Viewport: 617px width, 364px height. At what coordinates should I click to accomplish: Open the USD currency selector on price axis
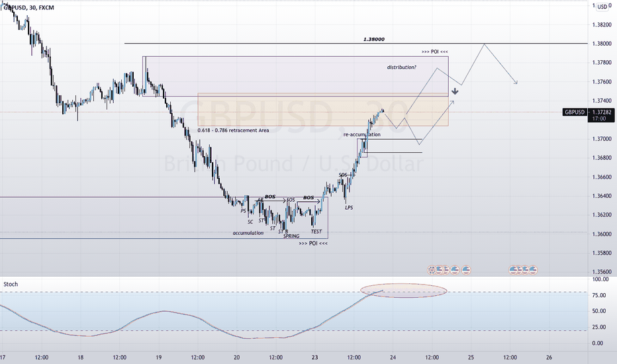(x=602, y=7)
